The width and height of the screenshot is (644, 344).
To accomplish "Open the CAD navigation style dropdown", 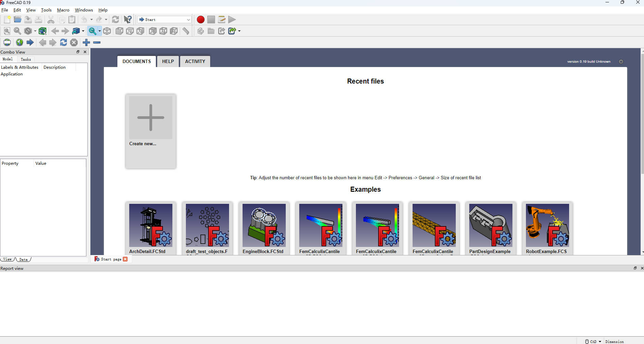I will [x=593, y=341].
